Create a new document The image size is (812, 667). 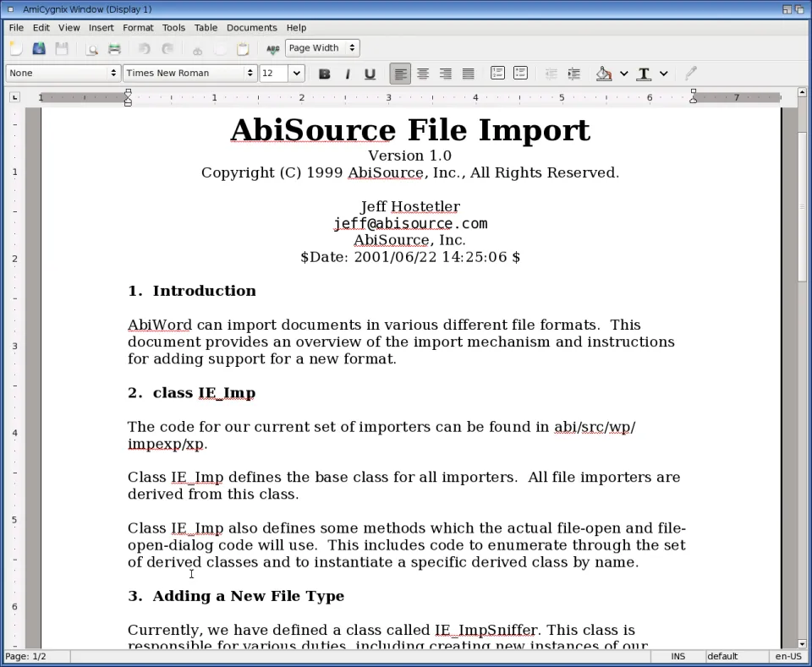(16, 49)
